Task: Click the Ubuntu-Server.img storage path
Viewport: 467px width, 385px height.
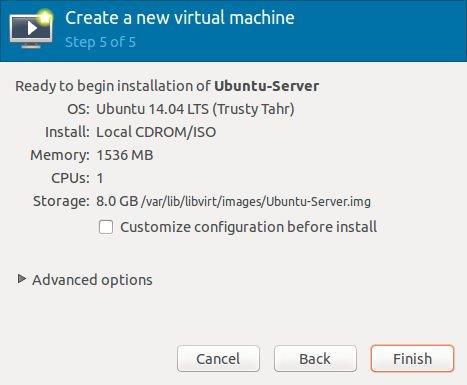Action: (256, 201)
